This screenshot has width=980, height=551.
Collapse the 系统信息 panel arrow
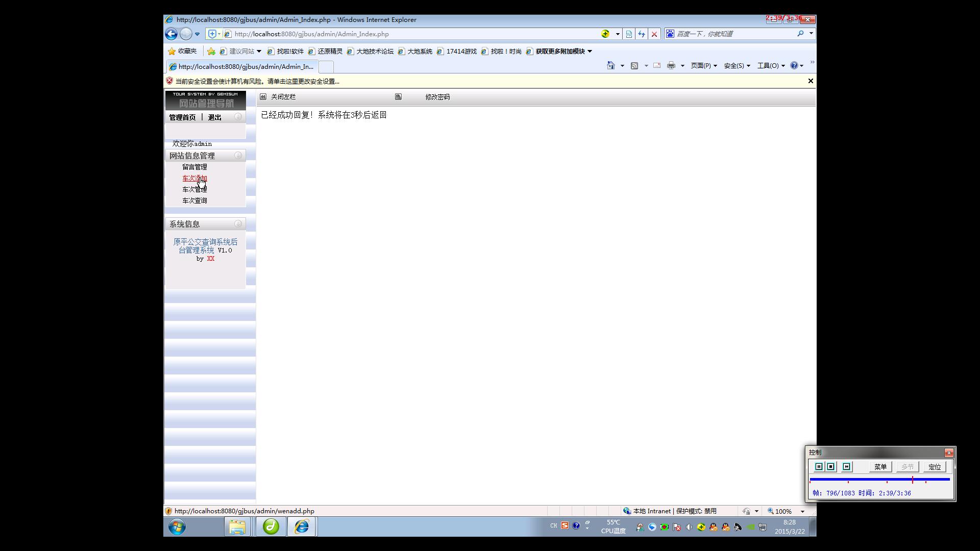tap(238, 223)
